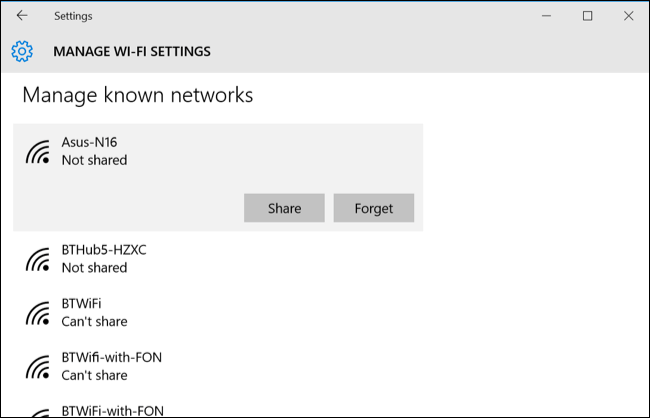Click the Asus-N16 network name
This screenshot has width=650, height=418.
coord(90,142)
